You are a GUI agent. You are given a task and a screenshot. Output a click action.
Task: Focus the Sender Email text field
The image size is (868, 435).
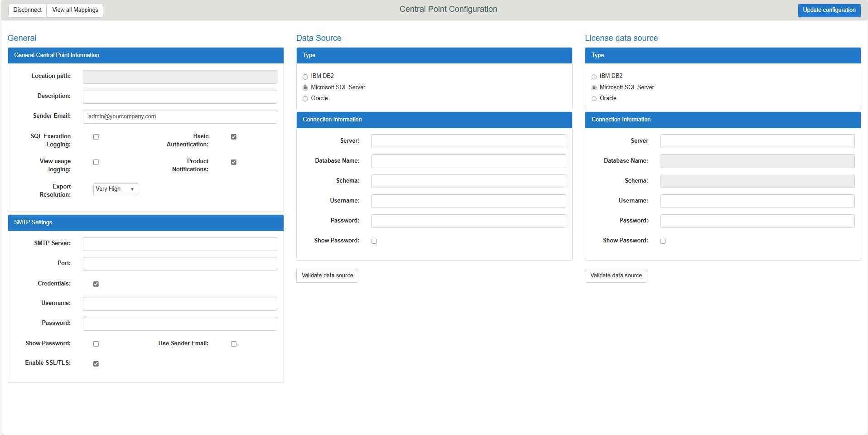tap(180, 116)
